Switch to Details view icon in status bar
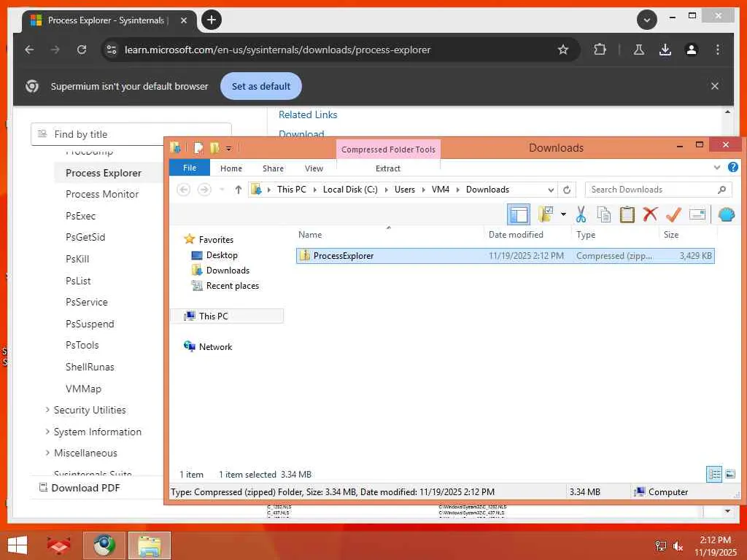 713,474
